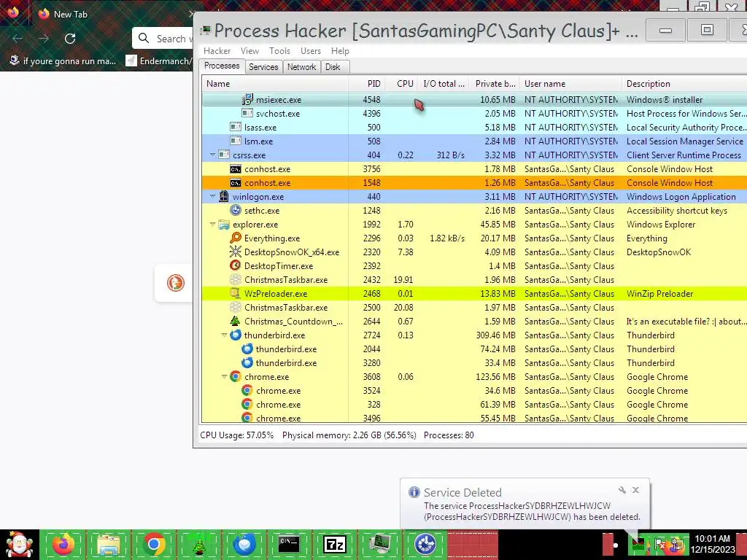
Task: Select the Christmas_Countdown process
Action: (474, 321)
